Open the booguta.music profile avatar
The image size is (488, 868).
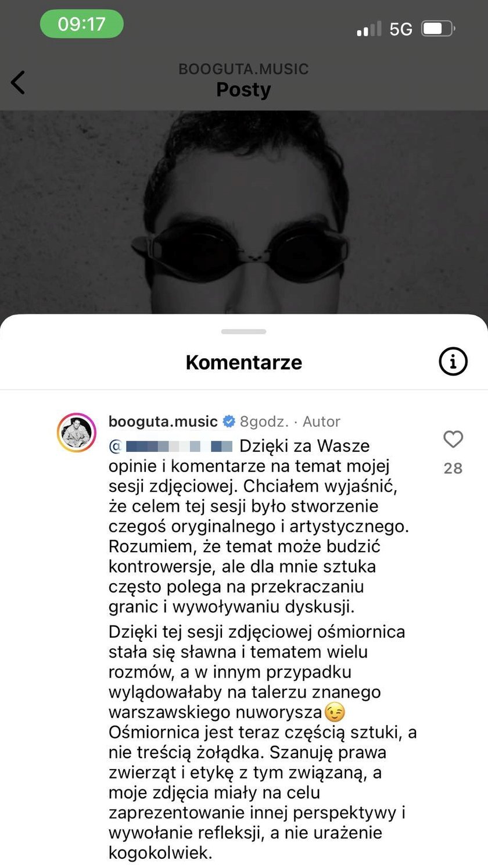(77, 433)
